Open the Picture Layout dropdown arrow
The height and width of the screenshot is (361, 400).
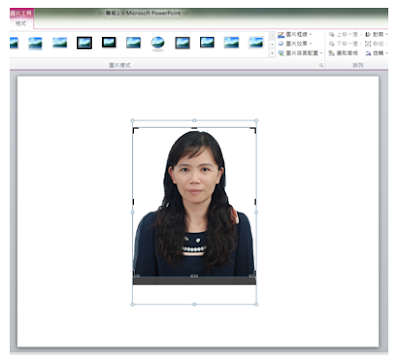[x=321, y=53]
